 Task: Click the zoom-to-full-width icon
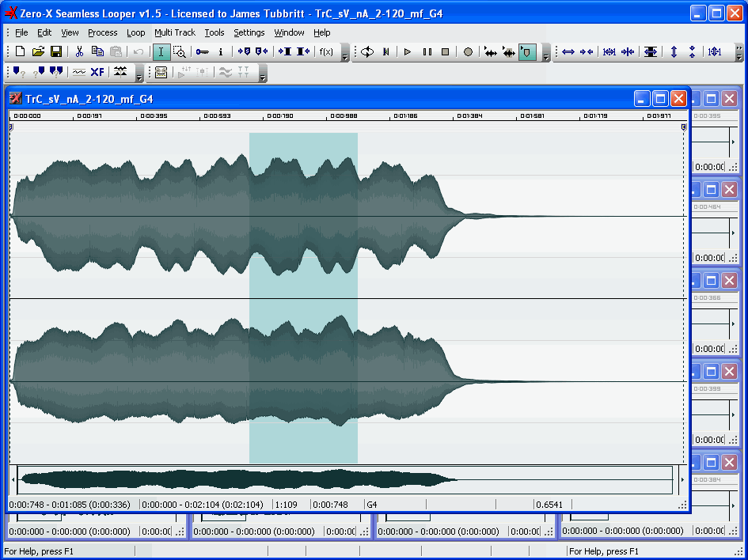609,51
